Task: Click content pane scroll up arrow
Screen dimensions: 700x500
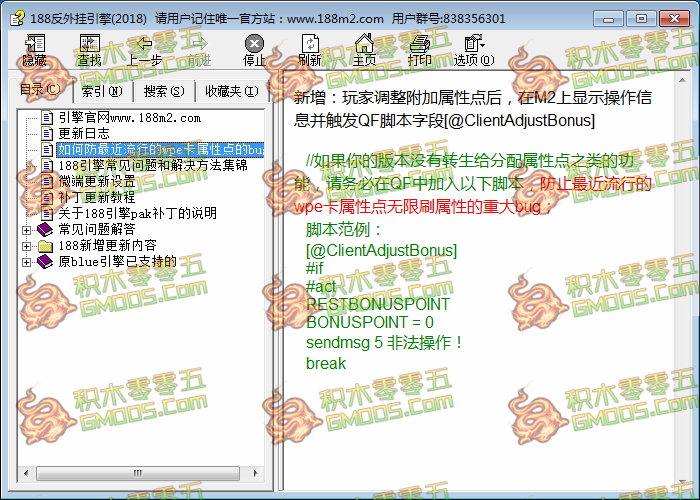Action: [682, 80]
